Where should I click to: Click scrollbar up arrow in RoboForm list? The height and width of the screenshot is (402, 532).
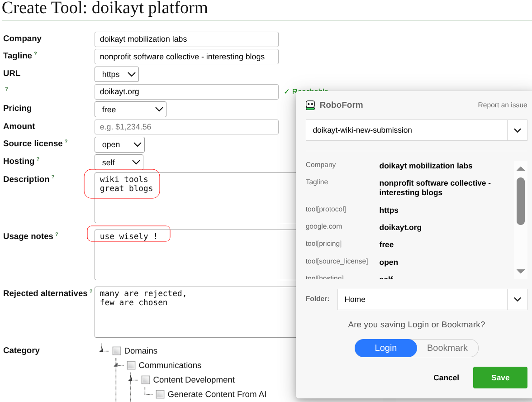pos(520,169)
